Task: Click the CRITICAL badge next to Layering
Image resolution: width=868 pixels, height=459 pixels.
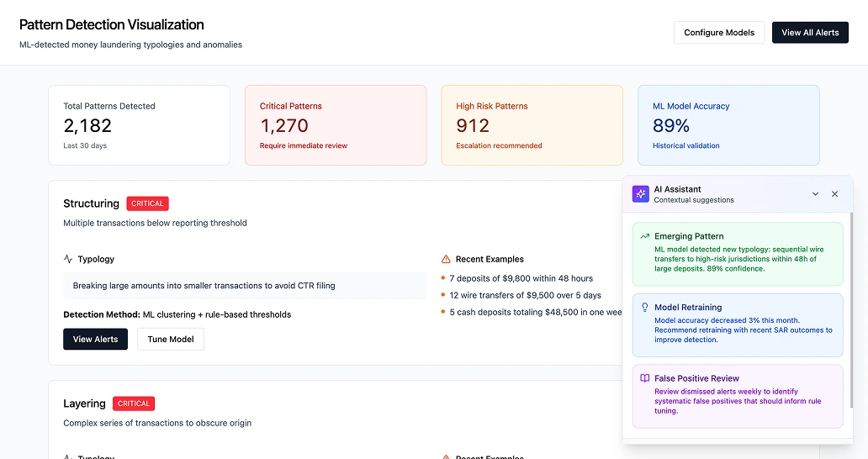Action: [134, 404]
